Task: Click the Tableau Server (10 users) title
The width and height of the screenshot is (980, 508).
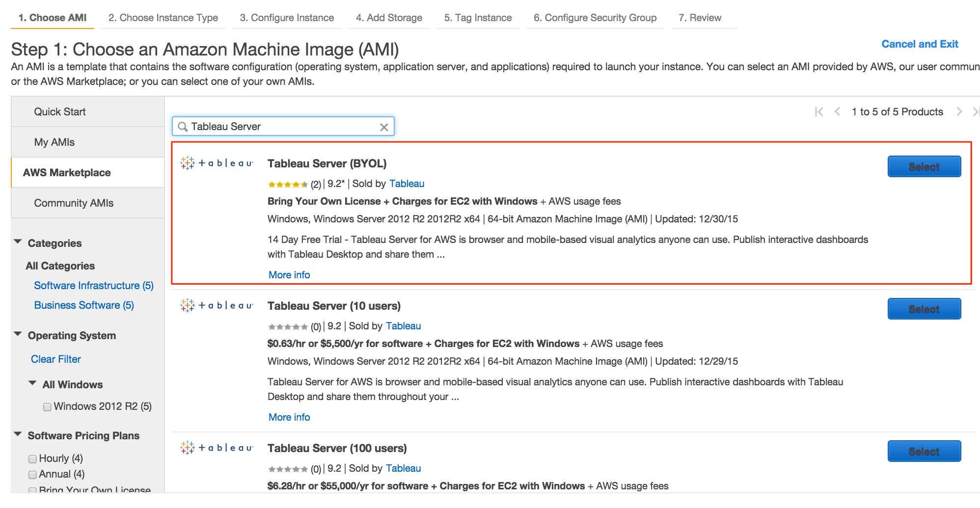Action: coord(334,306)
